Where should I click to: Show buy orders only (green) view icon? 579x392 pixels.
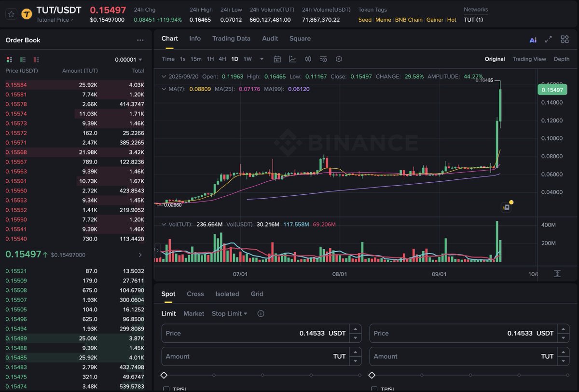pyautogui.click(x=23, y=59)
